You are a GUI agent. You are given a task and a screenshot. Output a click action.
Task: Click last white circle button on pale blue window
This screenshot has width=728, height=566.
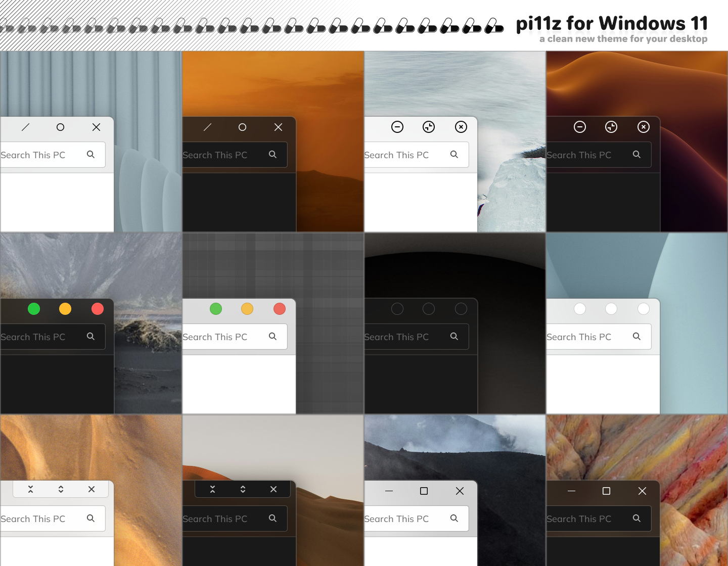tap(644, 309)
